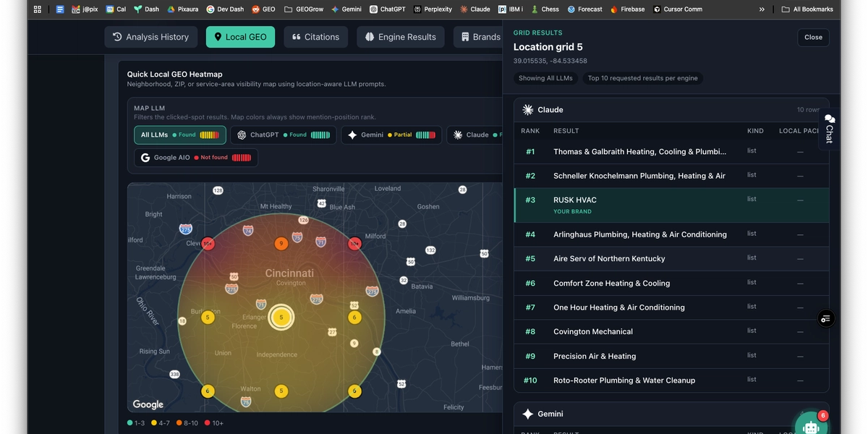868x434 pixels.
Task: Select the Roto-Rooter Plumbing row
Action: [x=671, y=380]
